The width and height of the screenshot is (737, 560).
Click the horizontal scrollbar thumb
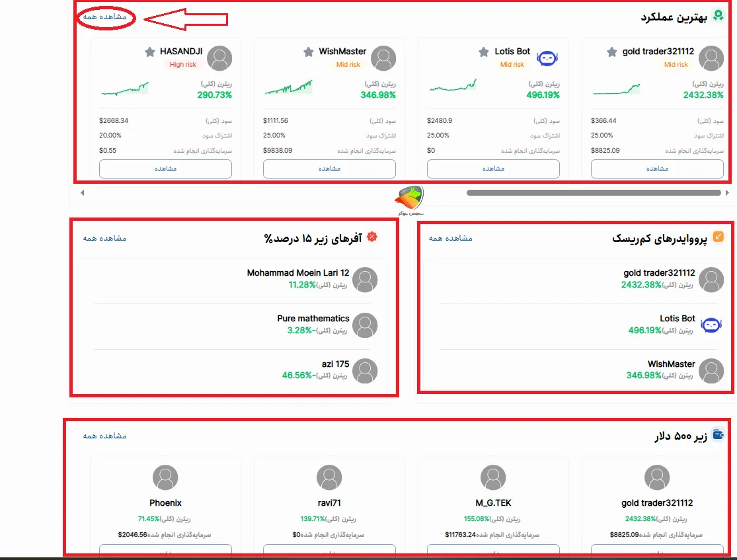tap(593, 193)
